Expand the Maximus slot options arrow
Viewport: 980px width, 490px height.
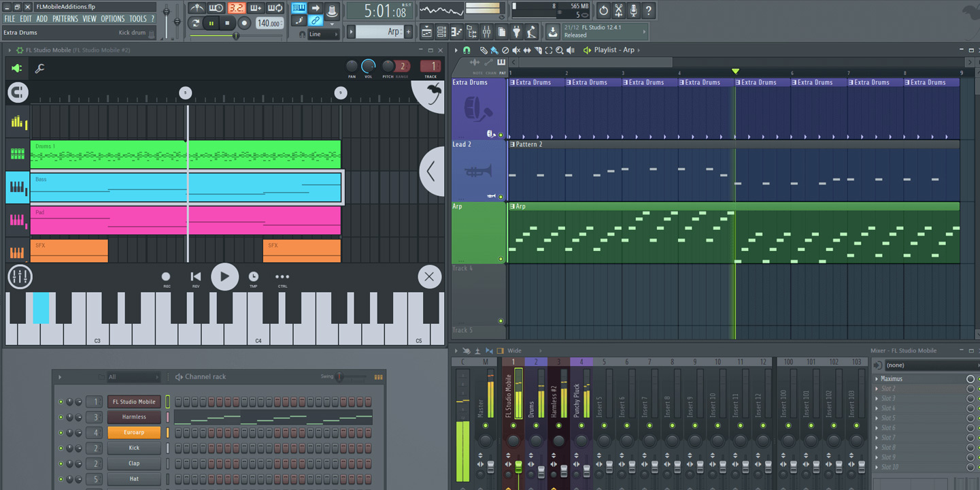point(877,378)
